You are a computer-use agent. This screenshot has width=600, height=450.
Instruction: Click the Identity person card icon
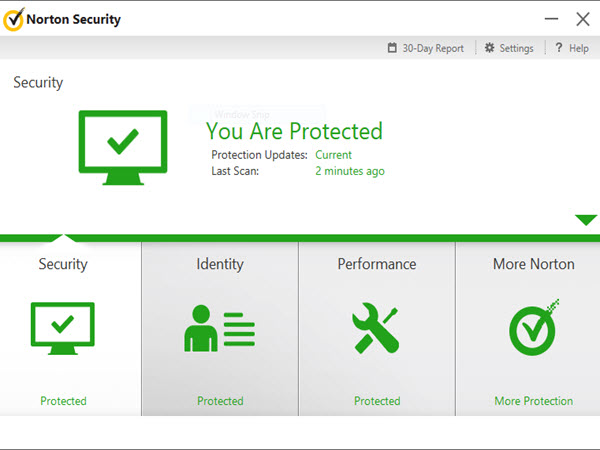click(220, 328)
